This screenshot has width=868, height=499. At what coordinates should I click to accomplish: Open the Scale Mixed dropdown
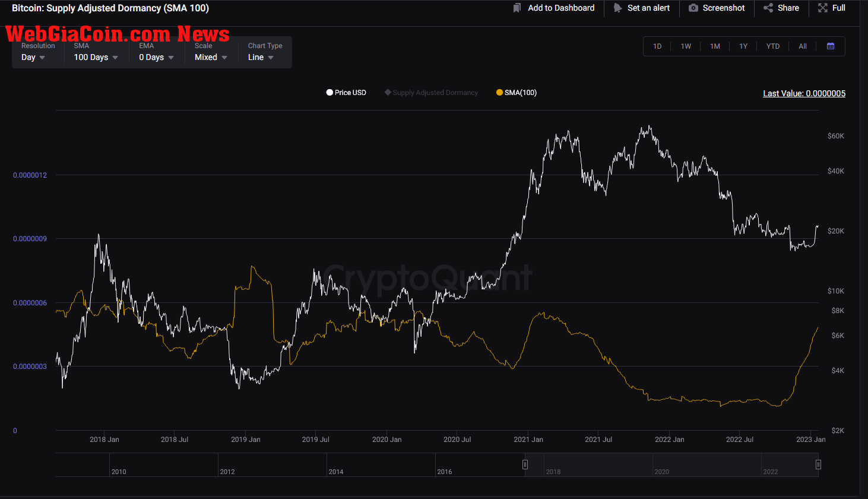click(211, 58)
